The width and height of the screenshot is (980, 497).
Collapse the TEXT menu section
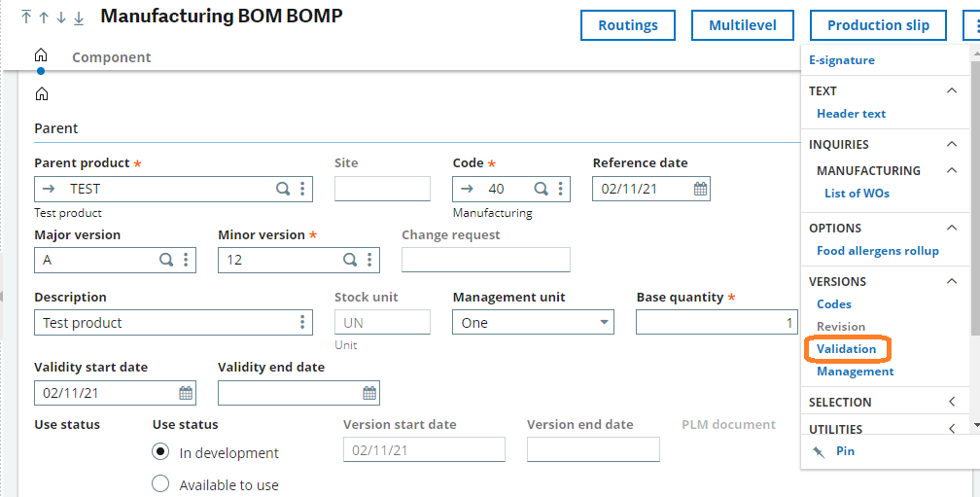tap(952, 90)
